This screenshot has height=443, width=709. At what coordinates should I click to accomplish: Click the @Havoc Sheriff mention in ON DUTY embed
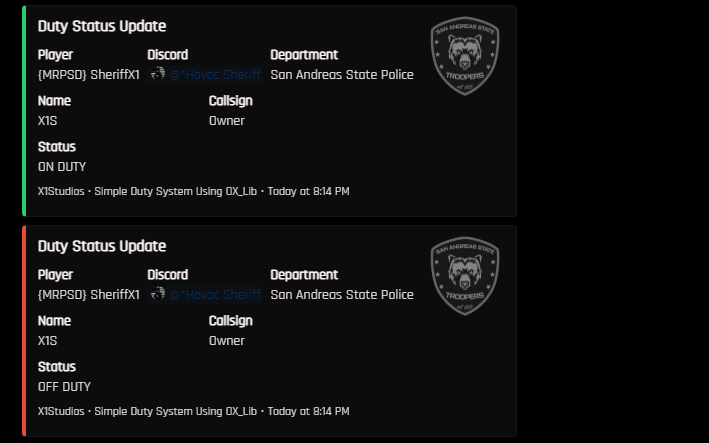214,74
